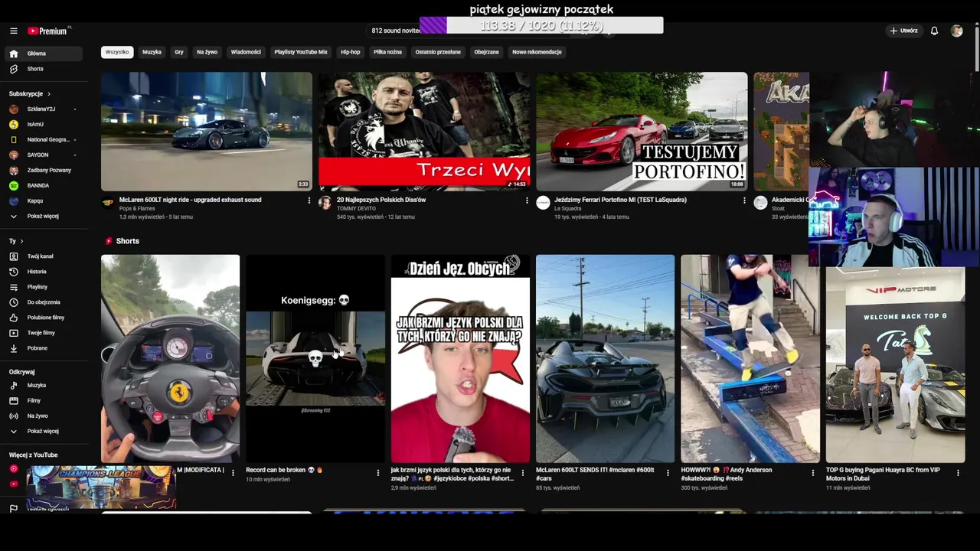Select the Gry filter chip
The width and height of the screenshot is (980, 551).
[179, 52]
